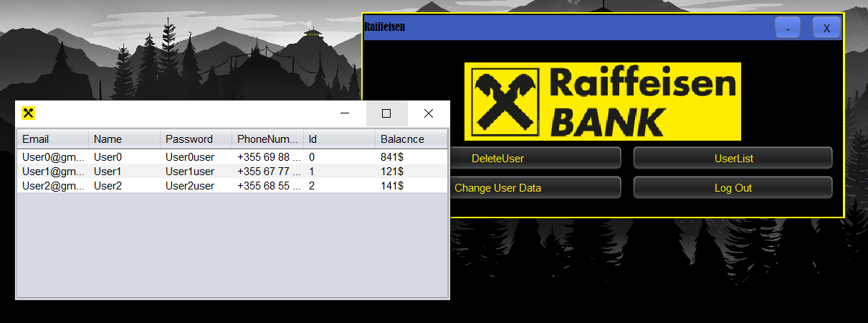Click the name cell User1
868x323 pixels.
pos(125,171)
